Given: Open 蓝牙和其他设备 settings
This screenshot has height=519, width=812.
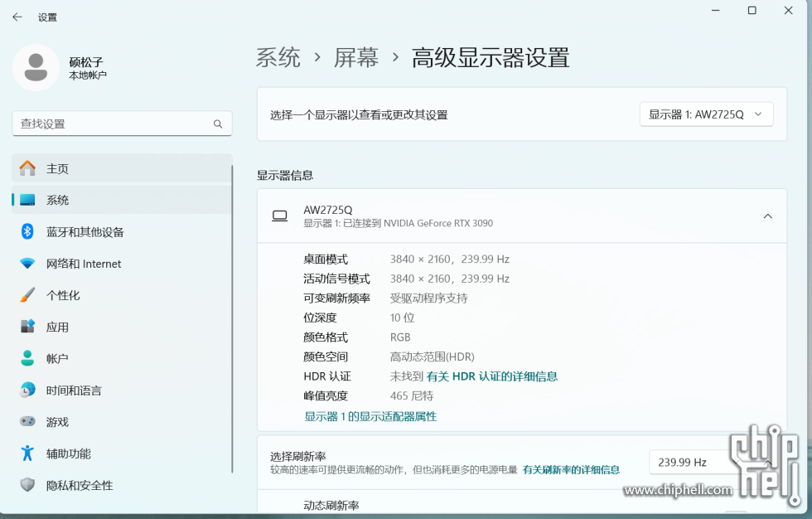Looking at the screenshot, I should pyautogui.click(x=122, y=231).
